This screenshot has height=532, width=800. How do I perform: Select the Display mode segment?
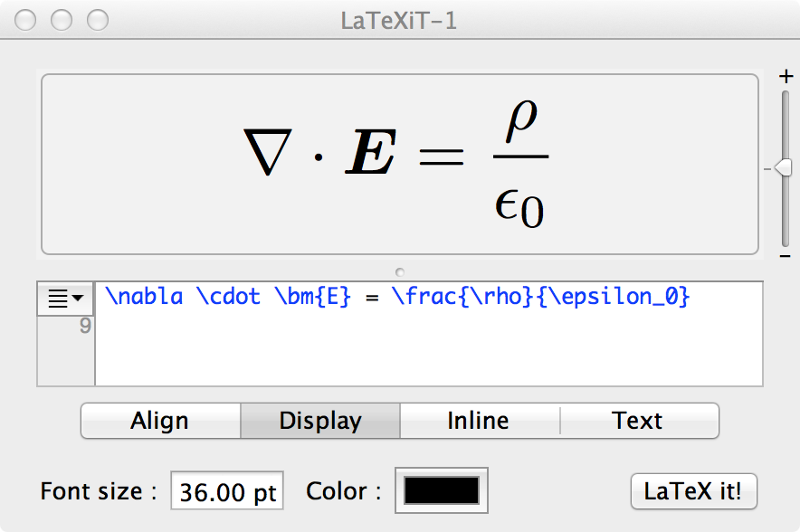click(320, 421)
